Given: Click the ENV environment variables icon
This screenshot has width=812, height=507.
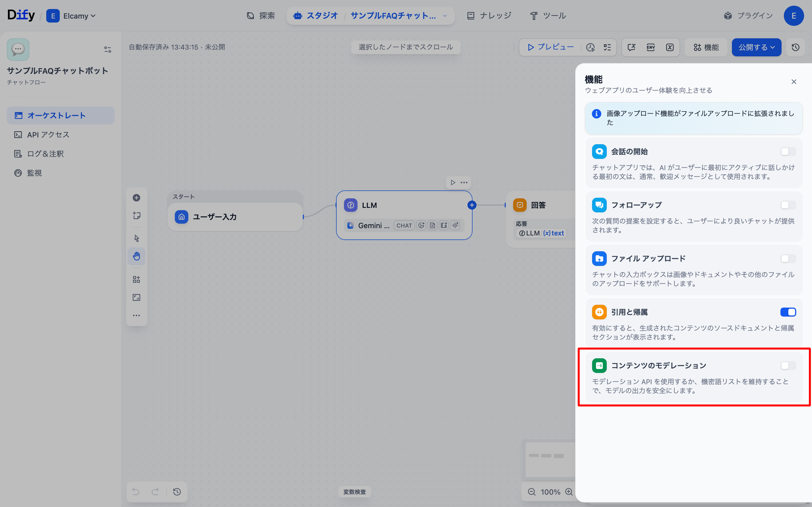Looking at the screenshot, I should [651, 47].
